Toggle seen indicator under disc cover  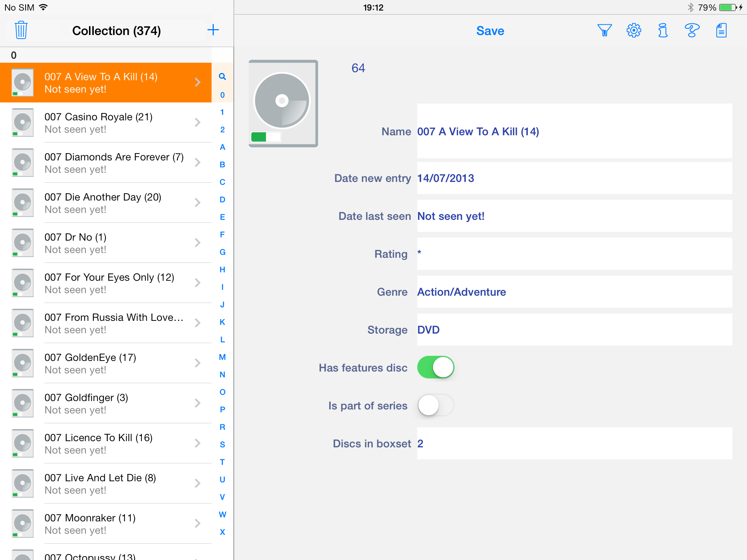[266, 137]
